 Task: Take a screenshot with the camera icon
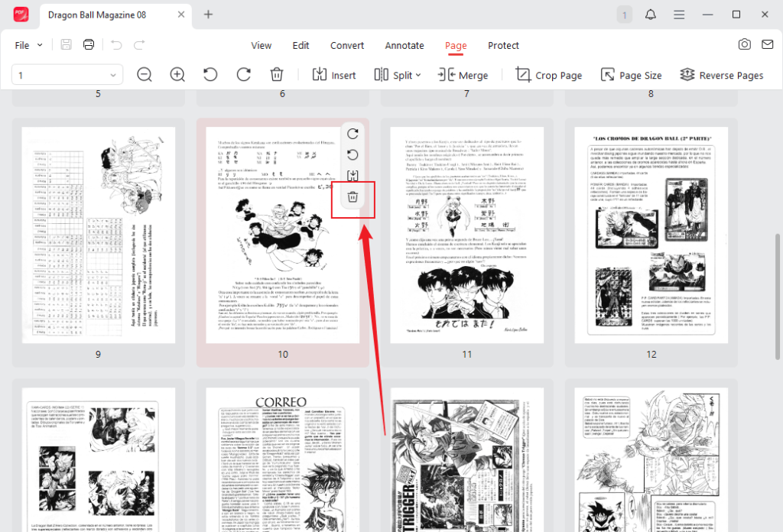pyautogui.click(x=745, y=45)
